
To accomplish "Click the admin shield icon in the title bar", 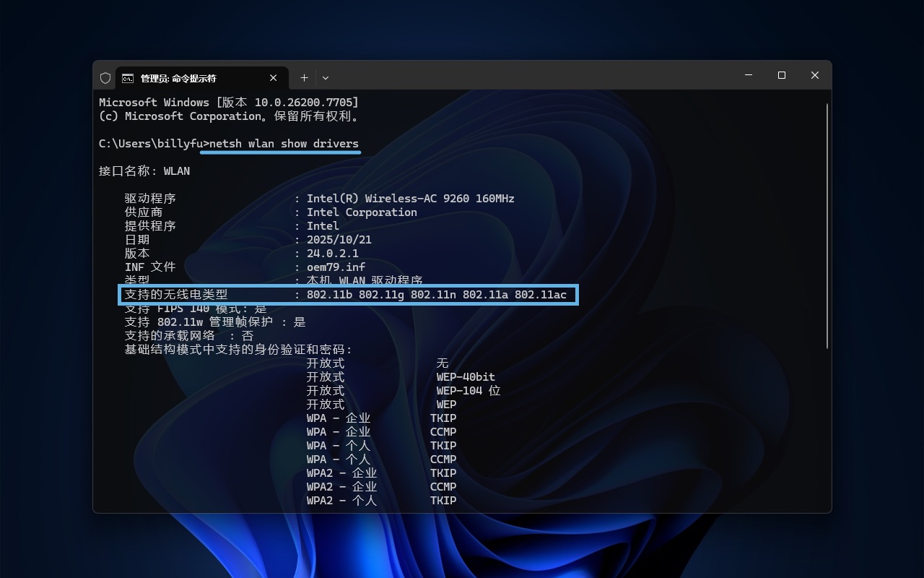I will [105, 77].
